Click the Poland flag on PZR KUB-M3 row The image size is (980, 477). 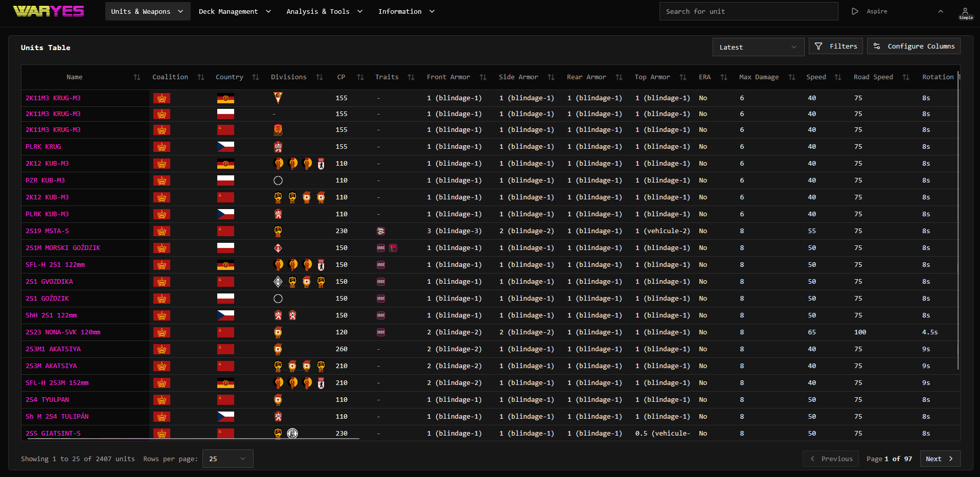225,180
